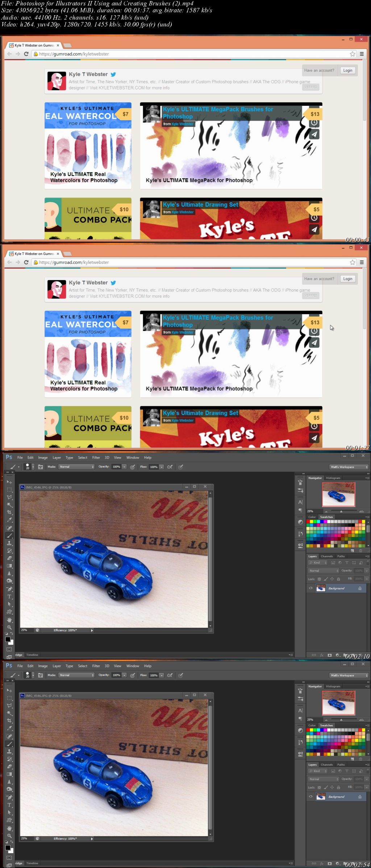In the 00:02:10 frame, open the File menu

pyautogui.click(x=20, y=457)
